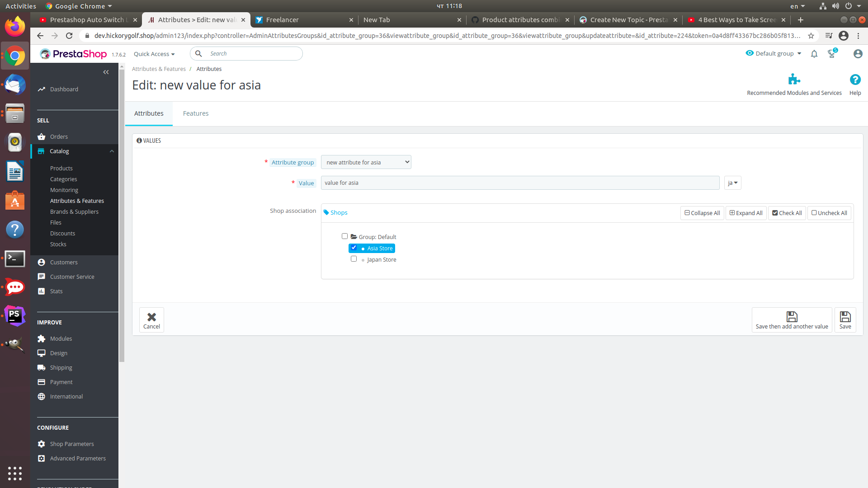Open the ja language dropdown

point(732,183)
